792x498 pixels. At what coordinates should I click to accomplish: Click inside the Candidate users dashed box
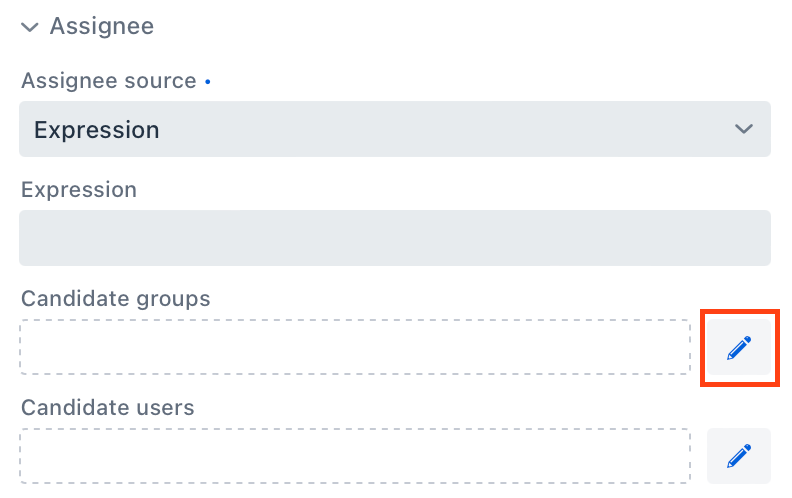[354, 457]
